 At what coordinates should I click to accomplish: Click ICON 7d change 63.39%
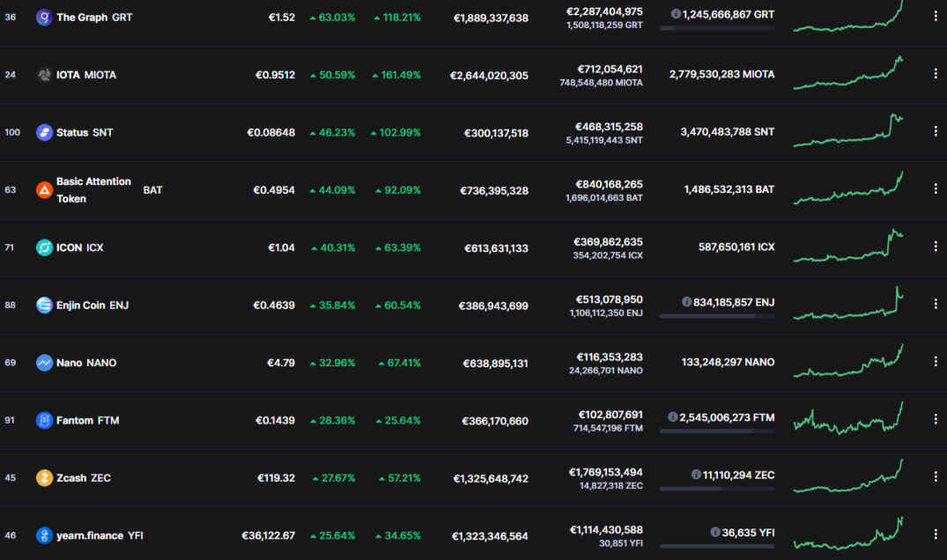(398, 247)
